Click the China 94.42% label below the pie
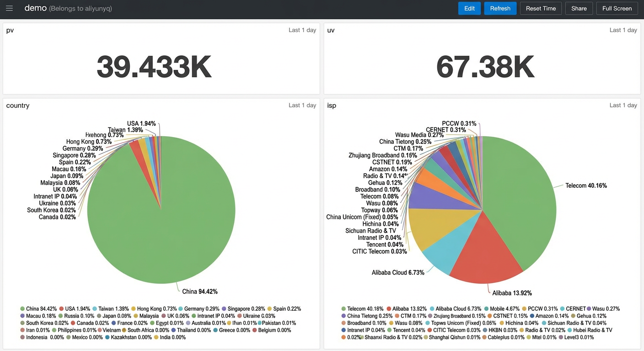 200,292
